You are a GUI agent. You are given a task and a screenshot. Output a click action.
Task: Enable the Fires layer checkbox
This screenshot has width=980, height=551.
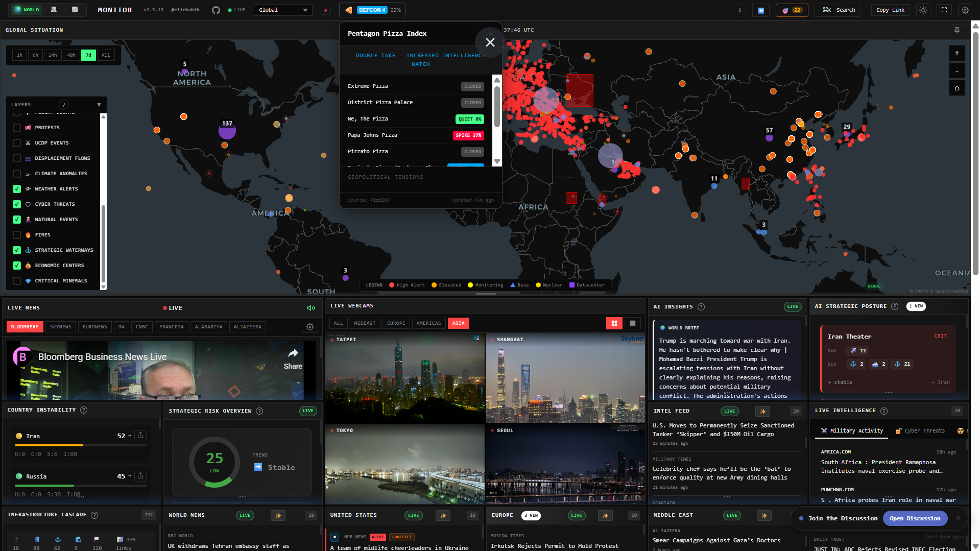[x=17, y=235]
